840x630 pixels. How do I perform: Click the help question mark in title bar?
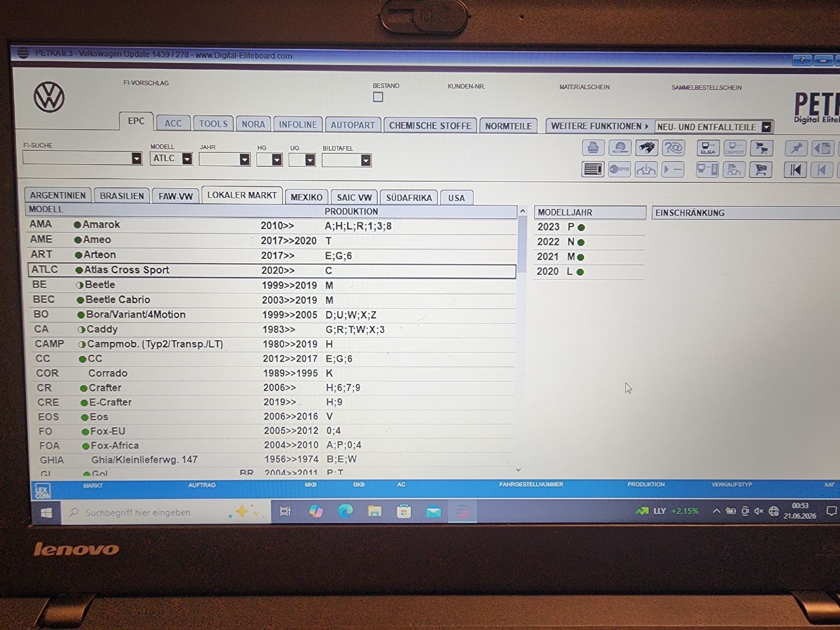tap(802, 60)
